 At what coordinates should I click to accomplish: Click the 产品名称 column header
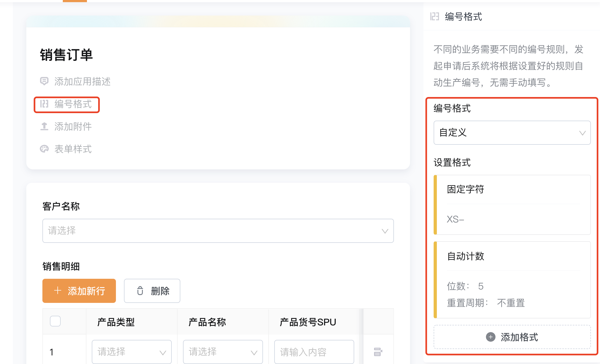click(207, 322)
